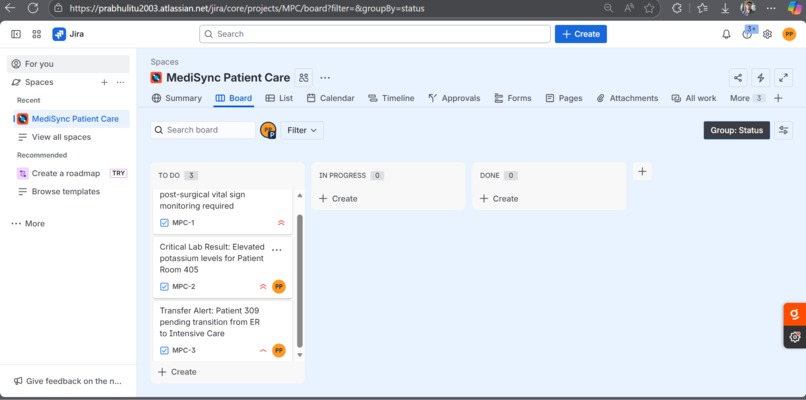Bookmark page with the browser star icon
806x400 pixels.
coord(649,8)
